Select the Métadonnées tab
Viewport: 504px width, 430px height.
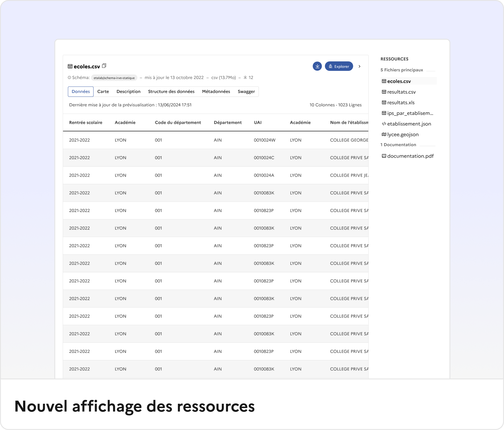[x=216, y=92]
